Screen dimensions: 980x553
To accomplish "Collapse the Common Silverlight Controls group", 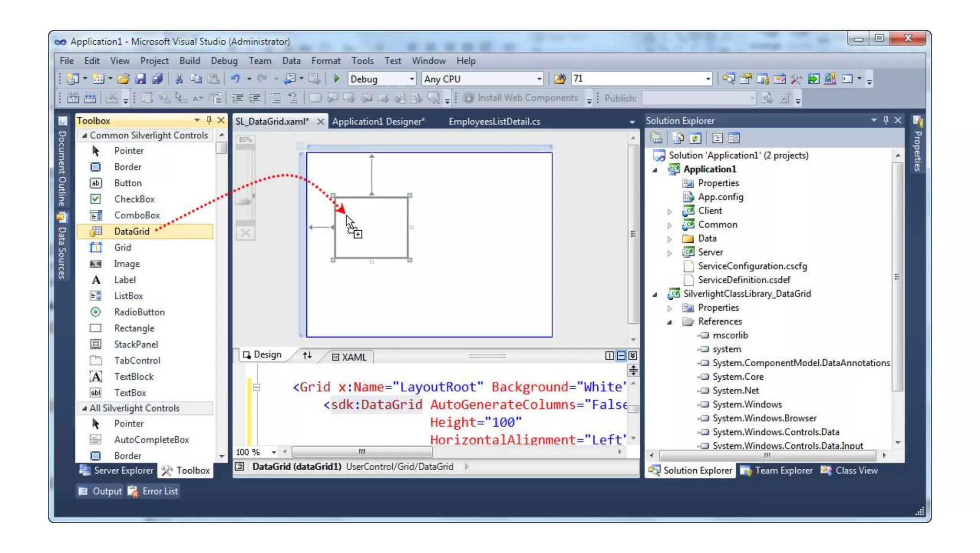I will [84, 135].
